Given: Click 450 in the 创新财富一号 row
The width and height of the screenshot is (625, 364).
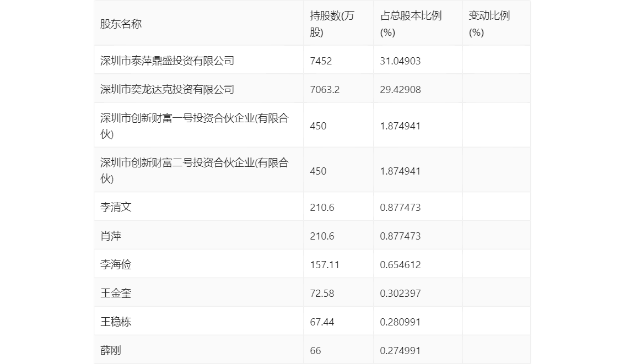Looking at the screenshot, I should point(318,126).
